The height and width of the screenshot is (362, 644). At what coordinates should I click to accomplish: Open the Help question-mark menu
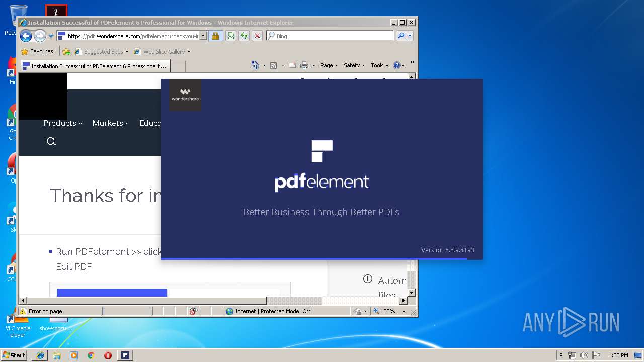399,65
